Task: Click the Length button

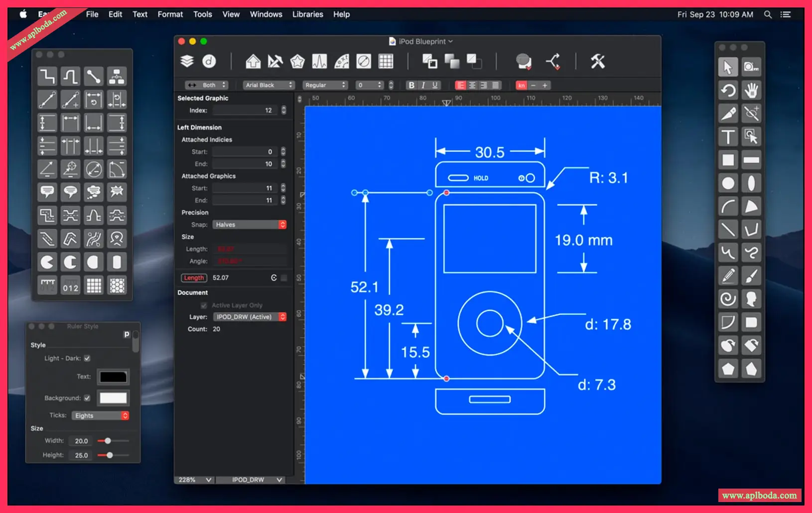Action: point(194,278)
